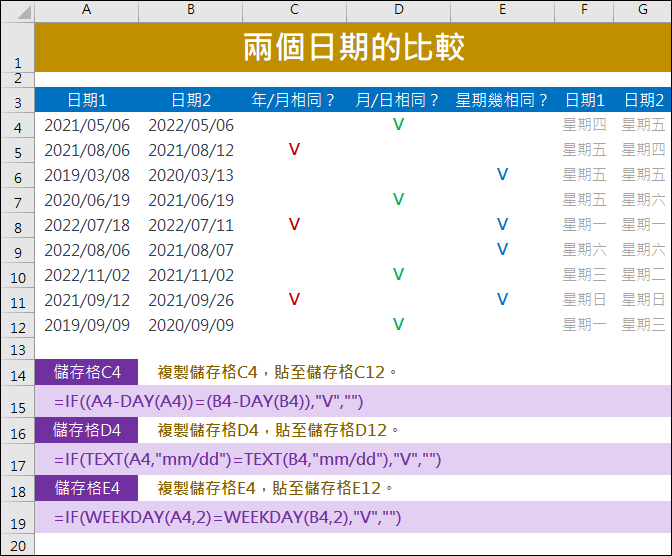Select cell with date 2021/09/12
This screenshot has height=556, width=672.
(x=87, y=300)
